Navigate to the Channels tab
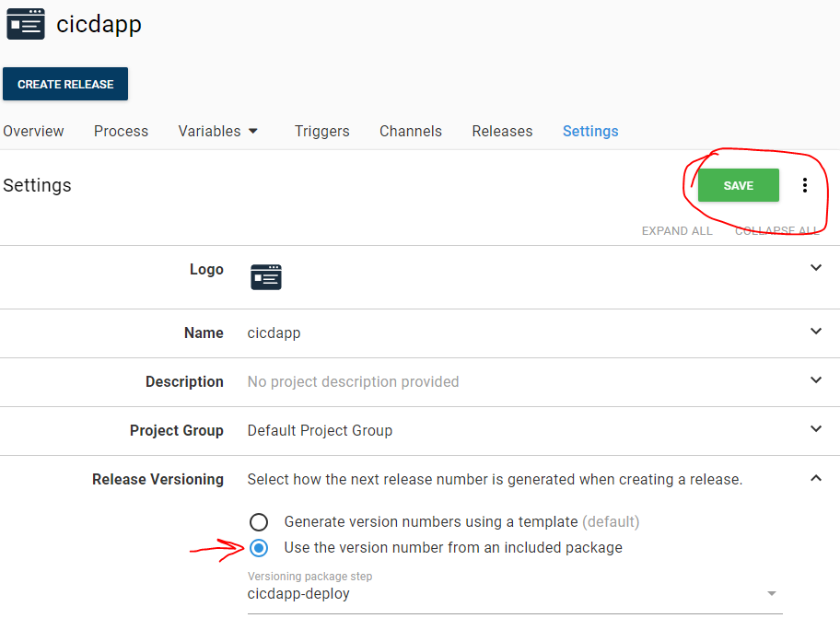The image size is (840, 630). (x=410, y=131)
